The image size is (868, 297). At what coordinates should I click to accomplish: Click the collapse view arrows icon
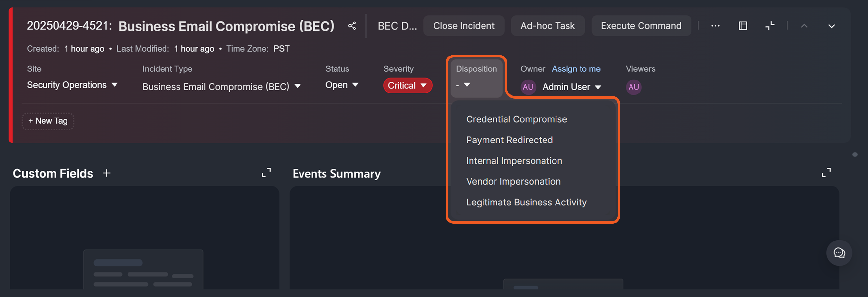770,26
